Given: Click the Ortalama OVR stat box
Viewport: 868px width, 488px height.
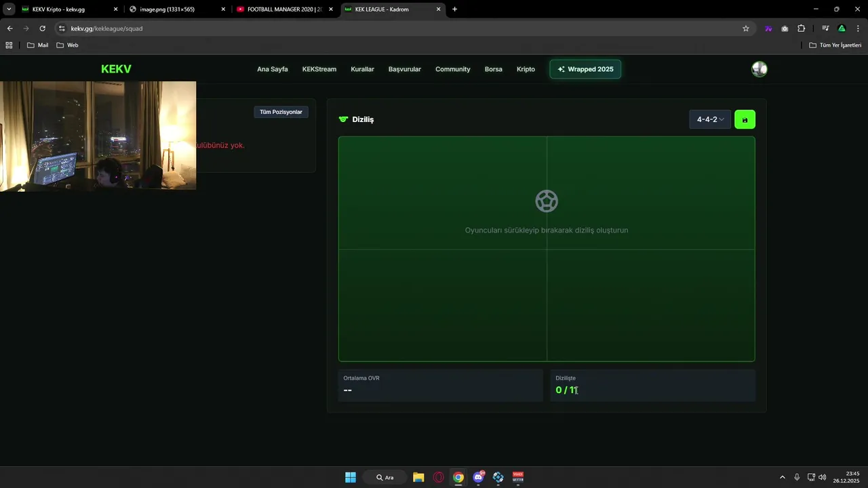Looking at the screenshot, I should 441,385.
